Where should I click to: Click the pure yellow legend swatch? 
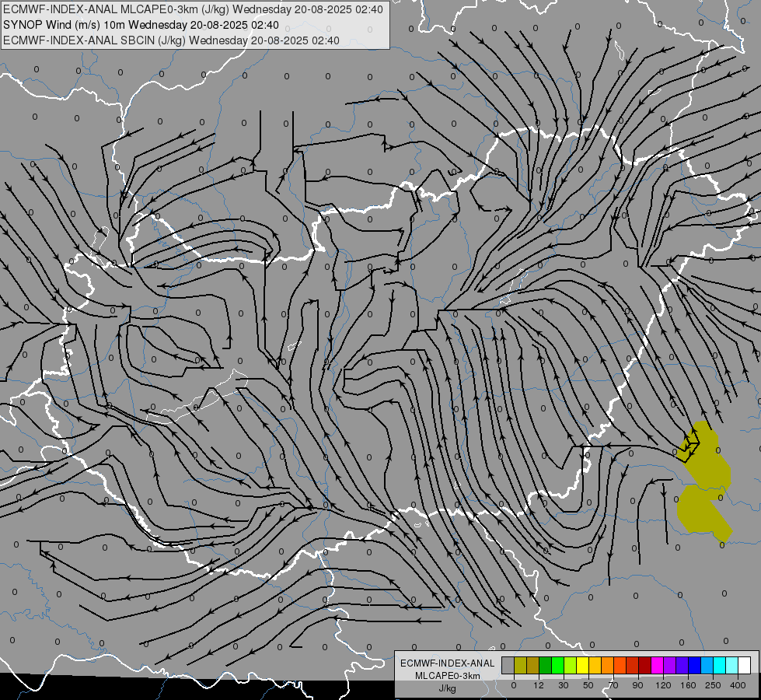tap(583, 665)
